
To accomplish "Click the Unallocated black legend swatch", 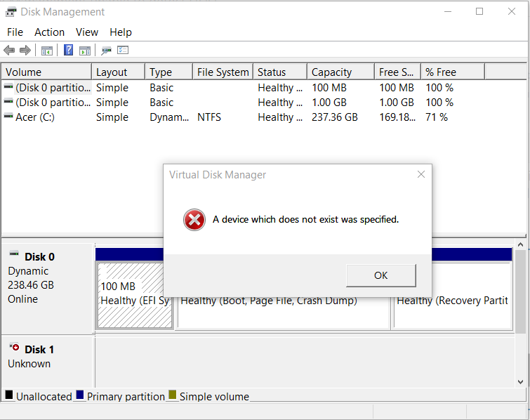I will click(x=9, y=395).
